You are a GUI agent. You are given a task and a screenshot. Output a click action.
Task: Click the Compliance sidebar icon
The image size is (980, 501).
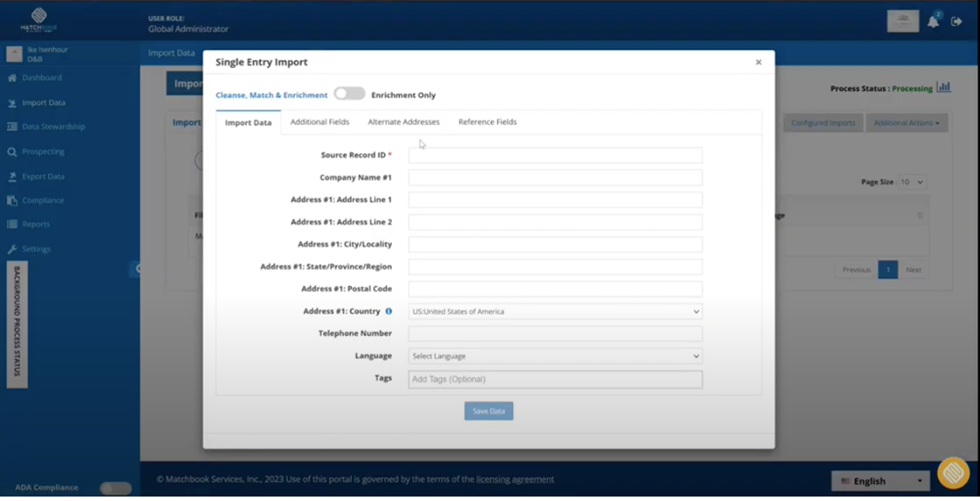tap(12, 201)
